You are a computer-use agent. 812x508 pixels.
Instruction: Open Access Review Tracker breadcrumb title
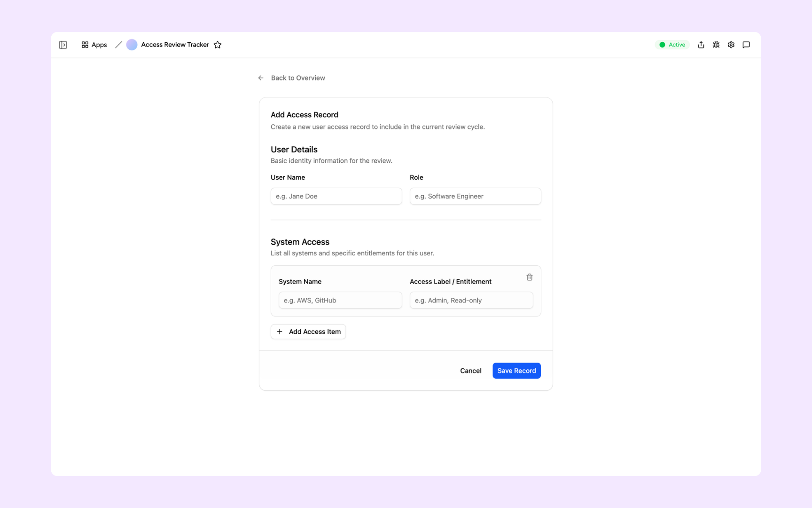175,45
